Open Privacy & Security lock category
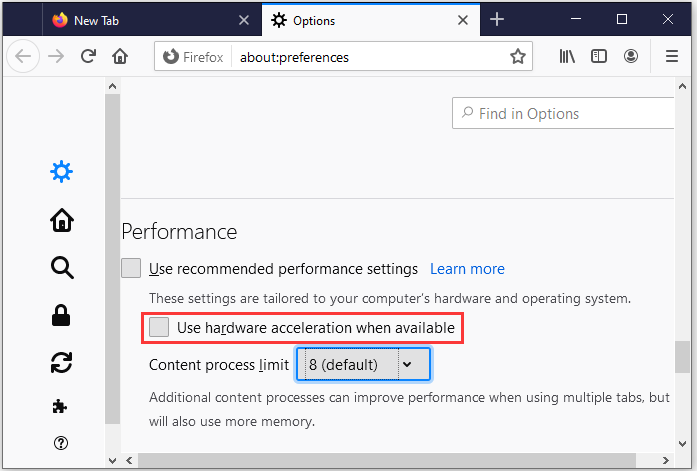This screenshot has width=697, height=471. 61,315
